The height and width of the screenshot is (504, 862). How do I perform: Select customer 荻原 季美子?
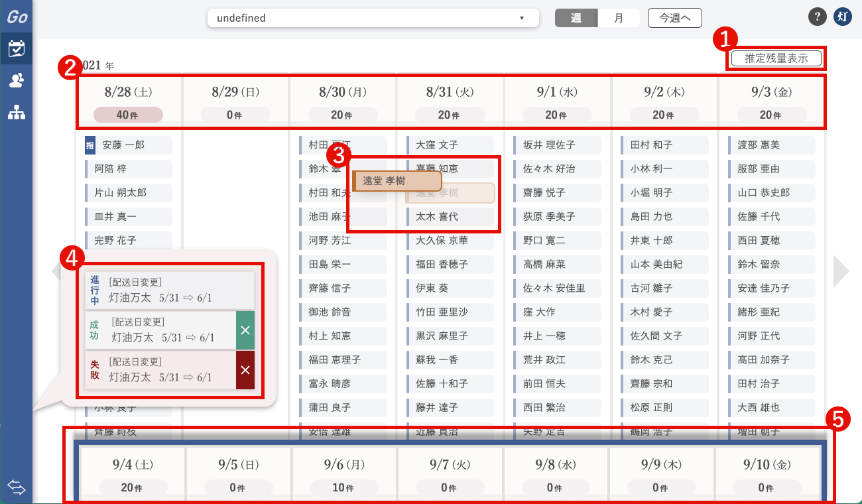tap(558, 217)
